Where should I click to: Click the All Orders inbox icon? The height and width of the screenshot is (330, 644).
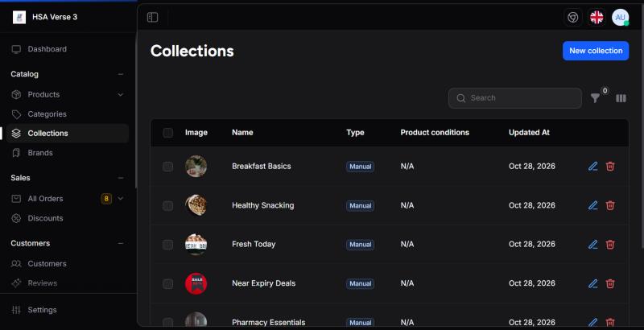[x=16, y=199]
